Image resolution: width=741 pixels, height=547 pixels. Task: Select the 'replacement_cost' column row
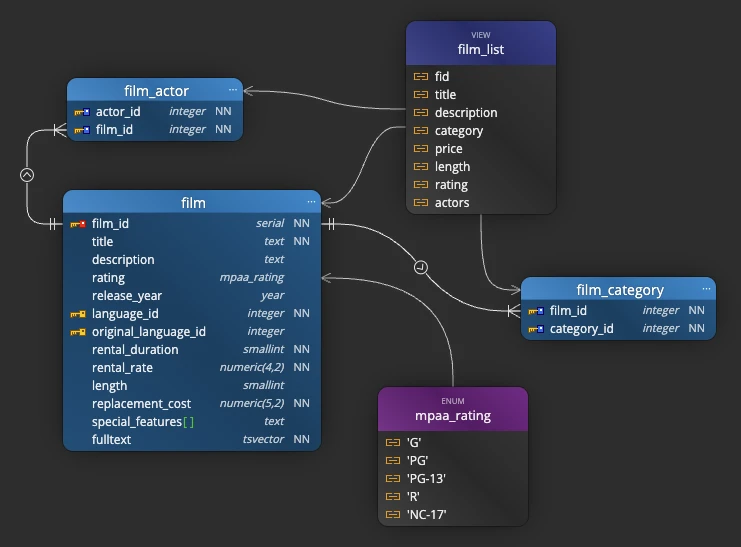coord(192,403)
